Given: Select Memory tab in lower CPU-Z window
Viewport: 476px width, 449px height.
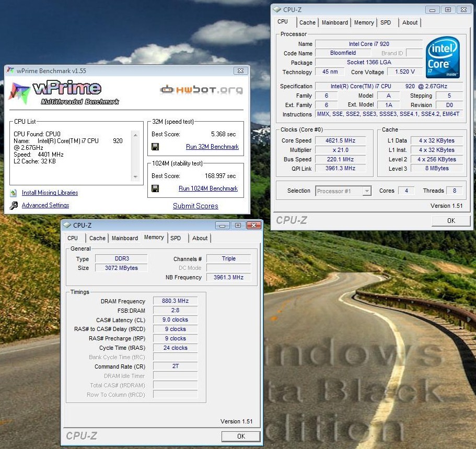Looking at the screenshot, I should 154,237.
